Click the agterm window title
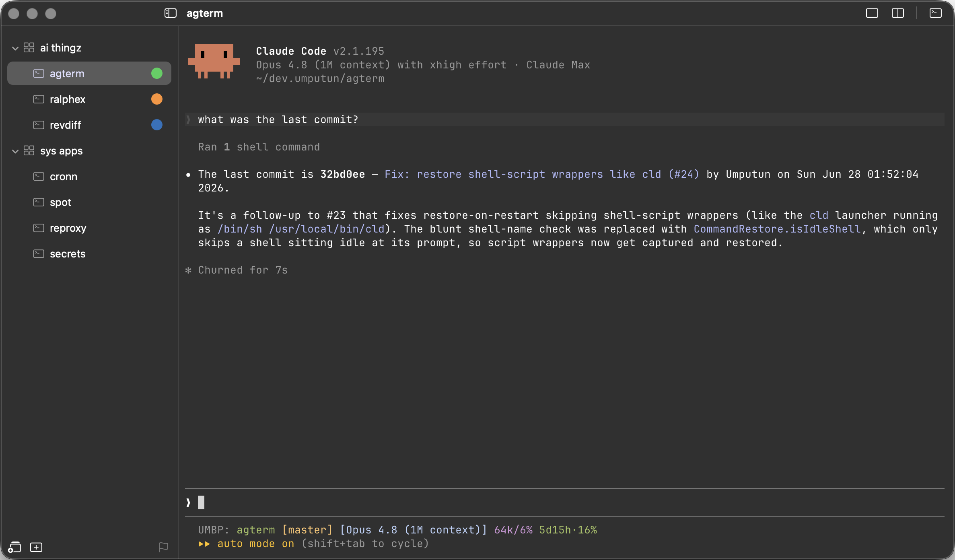 (x=205, y=13)
